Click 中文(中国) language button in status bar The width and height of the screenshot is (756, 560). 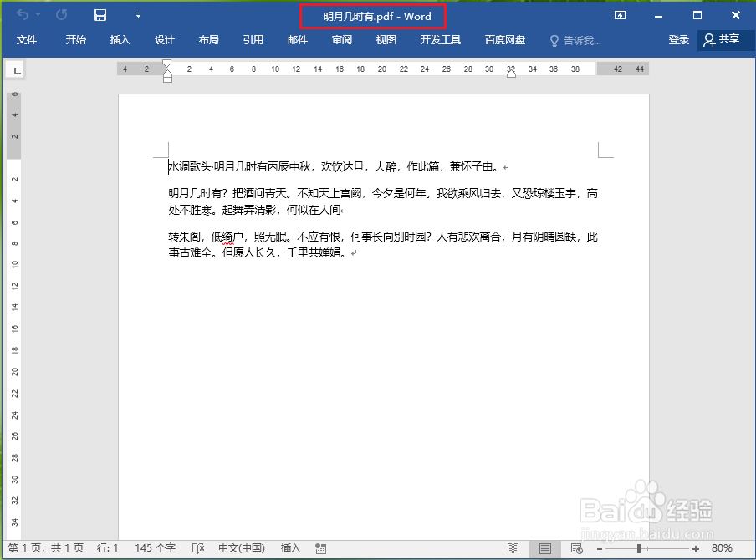(242, 548)
